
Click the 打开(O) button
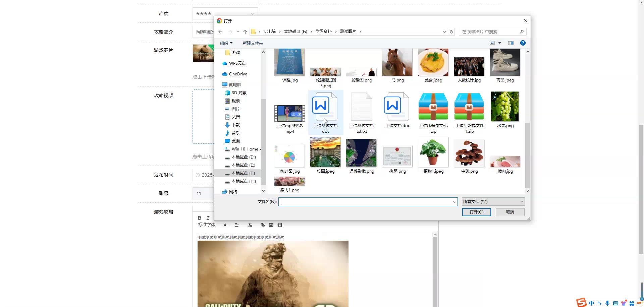pyautogui.click(x=476, y=212)
